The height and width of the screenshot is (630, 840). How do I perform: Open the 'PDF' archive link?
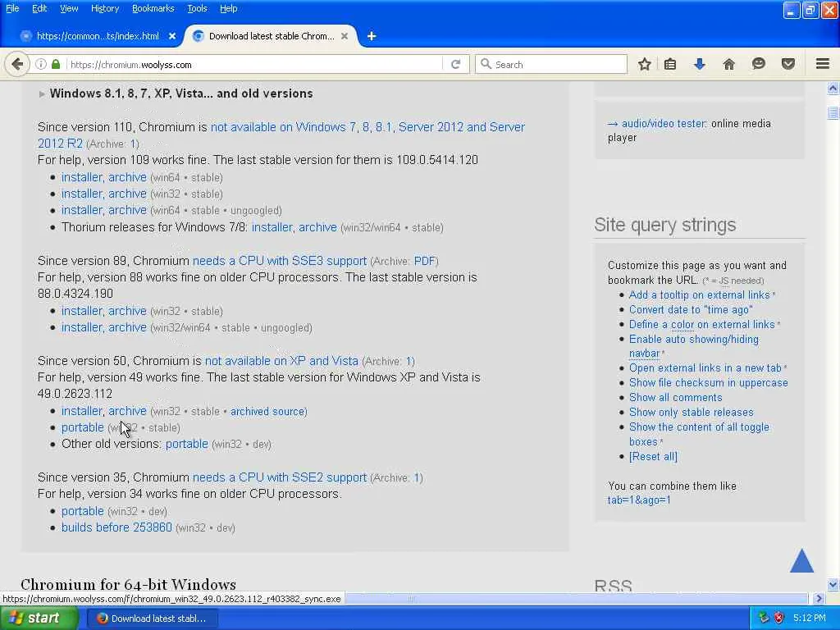click(424, 261)
